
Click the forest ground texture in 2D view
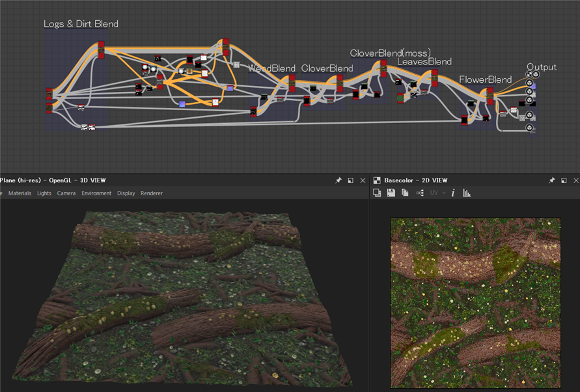coord(475,303)
